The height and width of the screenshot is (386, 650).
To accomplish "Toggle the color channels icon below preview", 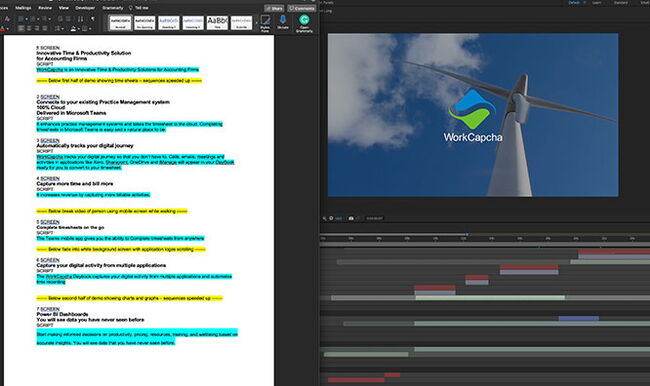I will pos(324,218).
